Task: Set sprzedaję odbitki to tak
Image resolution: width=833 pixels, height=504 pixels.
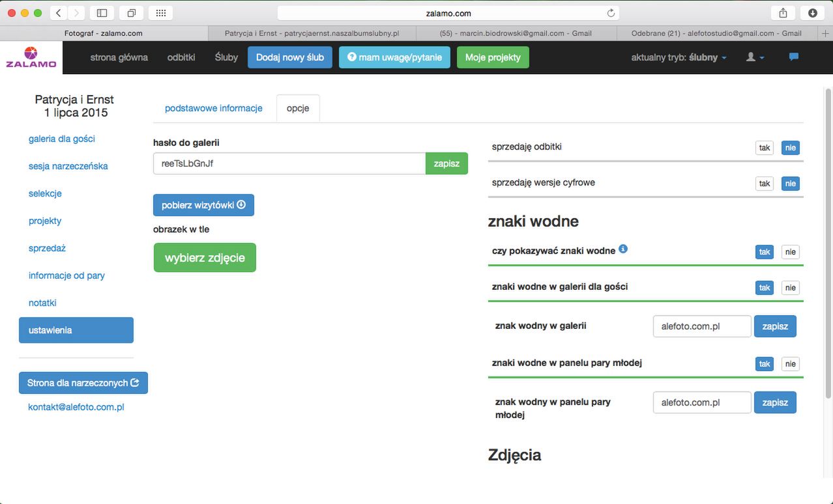Action: point(765,148)
